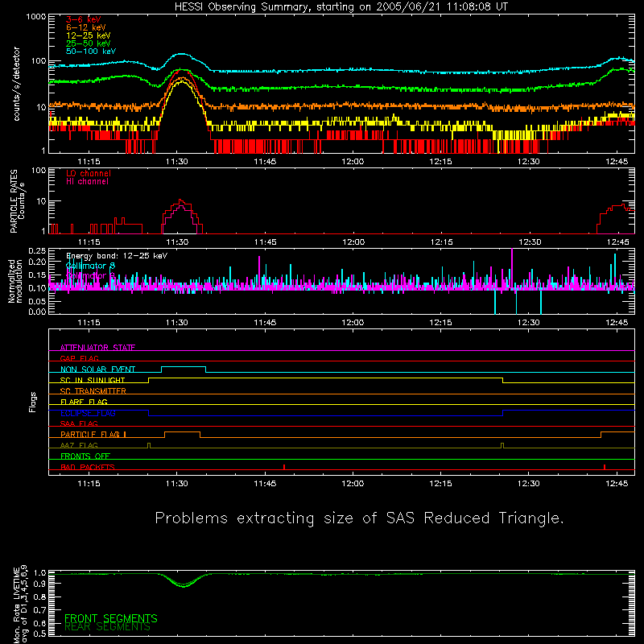Click the SAA FLAG label
Viewport: 644px width, 644px height.
[79, 423]
